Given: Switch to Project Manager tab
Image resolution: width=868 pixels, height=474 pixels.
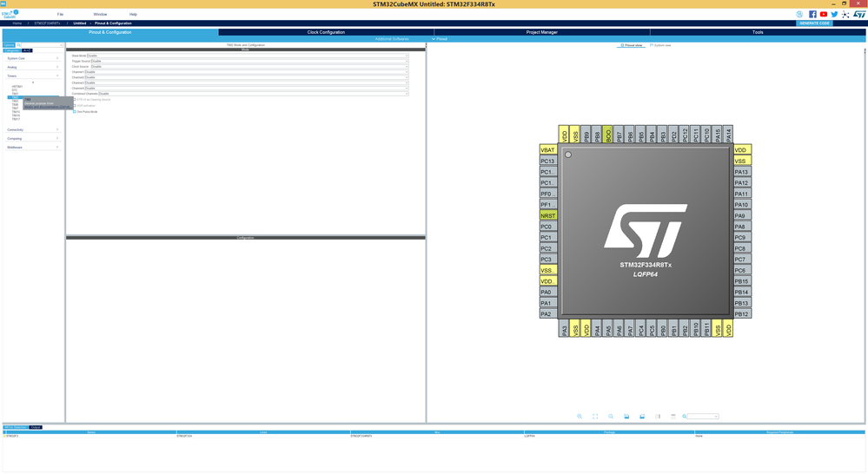Looking at the screenshot, I should [x=542, y=32].
